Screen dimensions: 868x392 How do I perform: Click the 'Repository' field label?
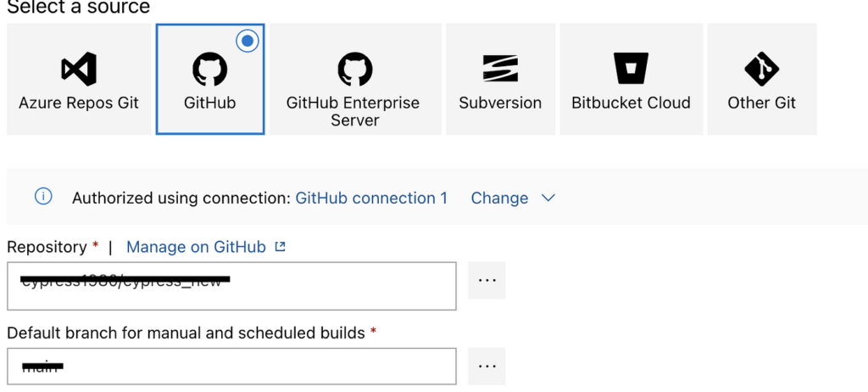point(47,247)
